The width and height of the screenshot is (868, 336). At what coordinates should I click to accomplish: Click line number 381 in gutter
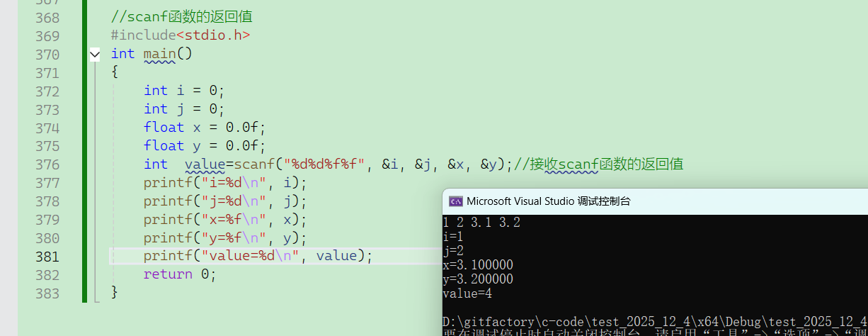(47, 257)
